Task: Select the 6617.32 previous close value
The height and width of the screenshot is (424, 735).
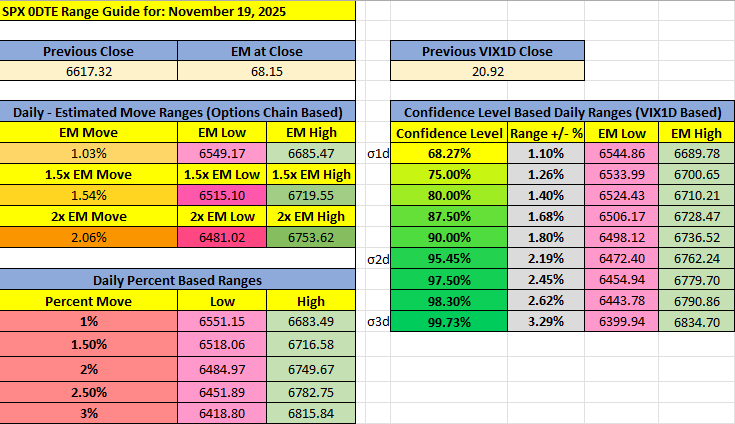Action: (88, 71)
